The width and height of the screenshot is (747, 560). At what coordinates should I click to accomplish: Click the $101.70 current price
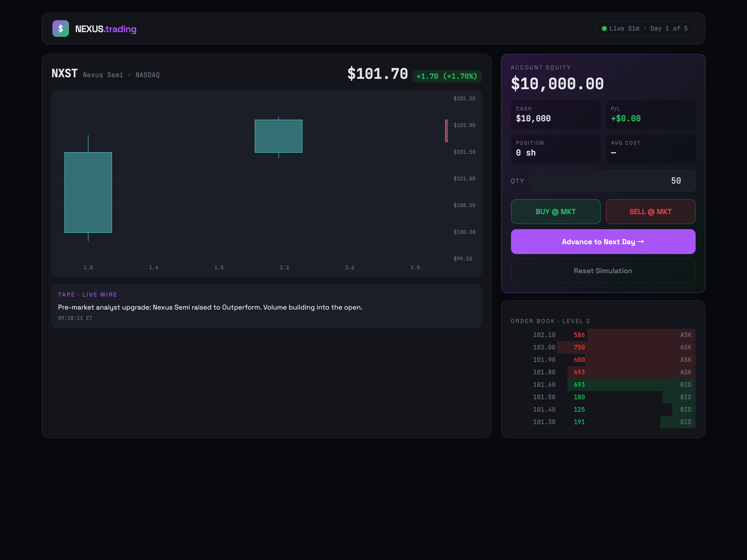[x=378, y=74]
